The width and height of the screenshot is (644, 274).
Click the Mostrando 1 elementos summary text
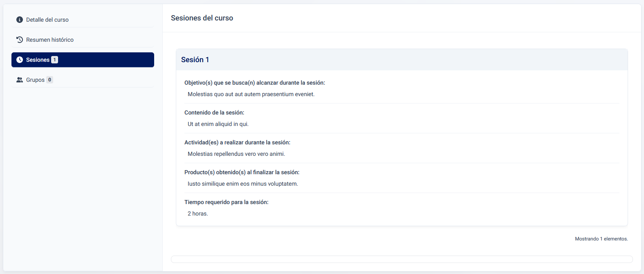(601, 239)
